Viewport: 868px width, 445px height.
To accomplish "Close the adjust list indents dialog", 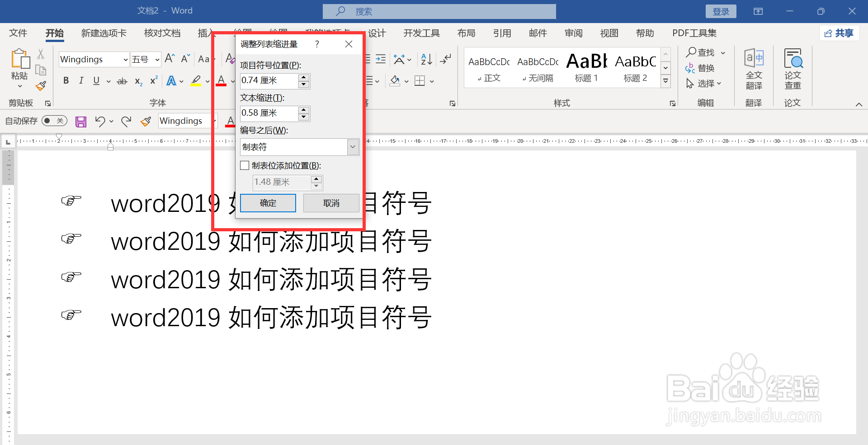I will [349, 44].
